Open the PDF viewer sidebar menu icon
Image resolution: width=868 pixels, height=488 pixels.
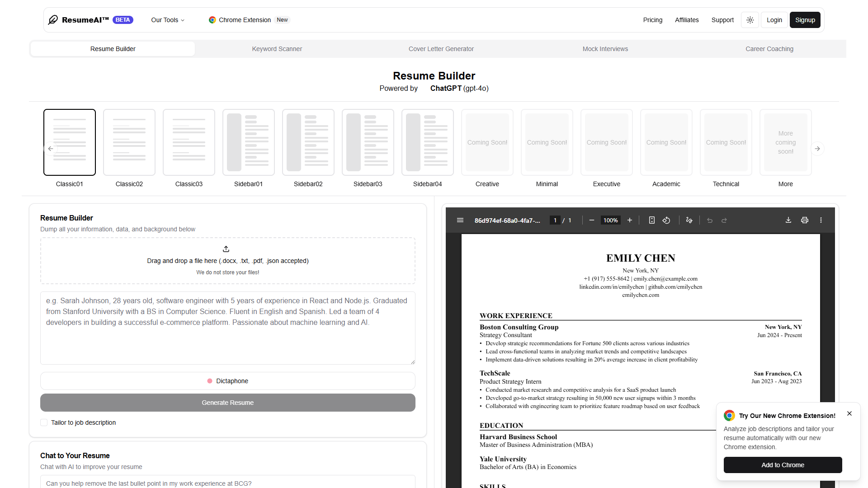coord(460,220)
